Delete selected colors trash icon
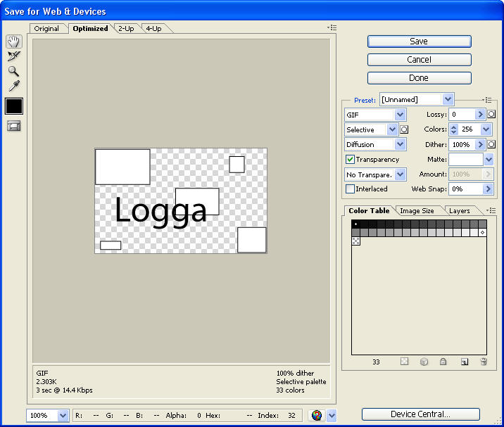Image resolution: width=504 pixels, height=427 pixels. coord(484,362)
